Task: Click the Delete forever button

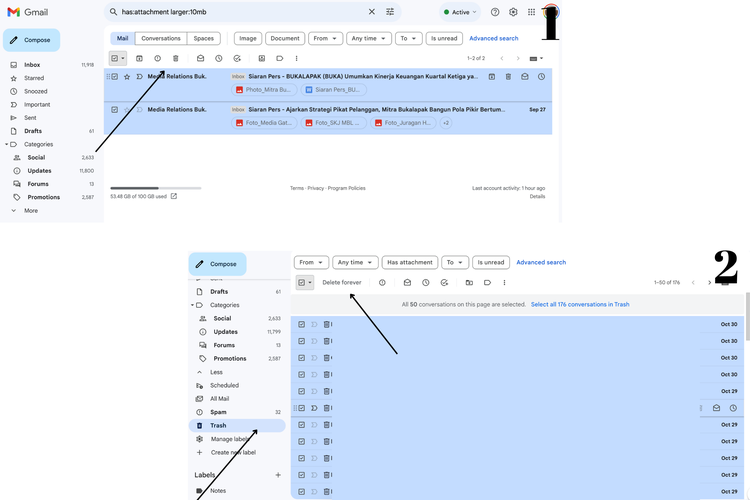Action: point(342,282)
